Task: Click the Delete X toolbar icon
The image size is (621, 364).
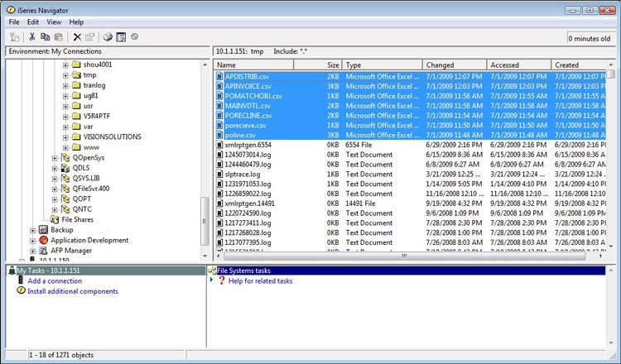Action: [77, 37]
